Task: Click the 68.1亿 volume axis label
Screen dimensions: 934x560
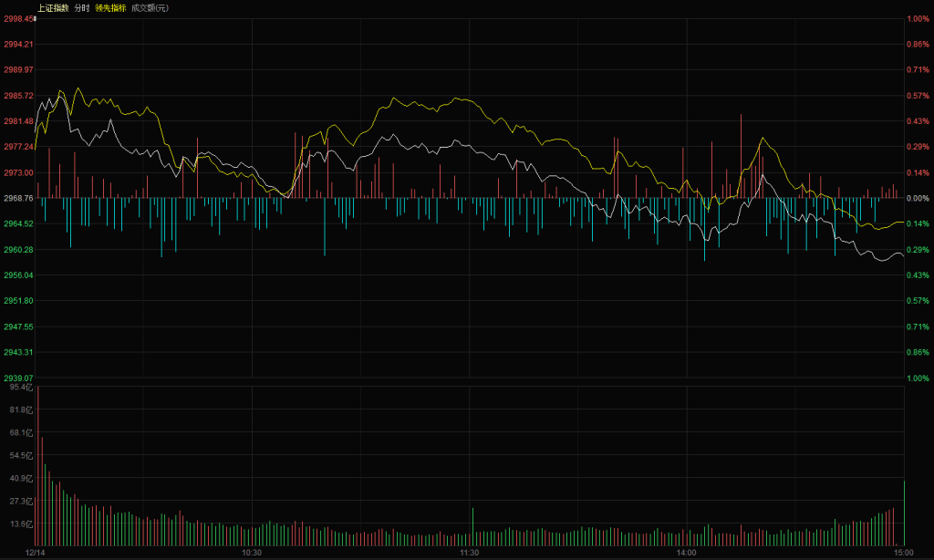Action: [22, 433]
